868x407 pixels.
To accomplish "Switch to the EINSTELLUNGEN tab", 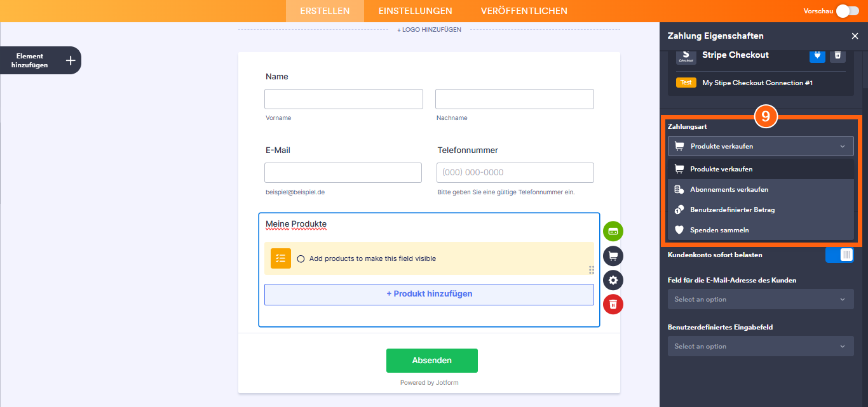I will 415,11.
